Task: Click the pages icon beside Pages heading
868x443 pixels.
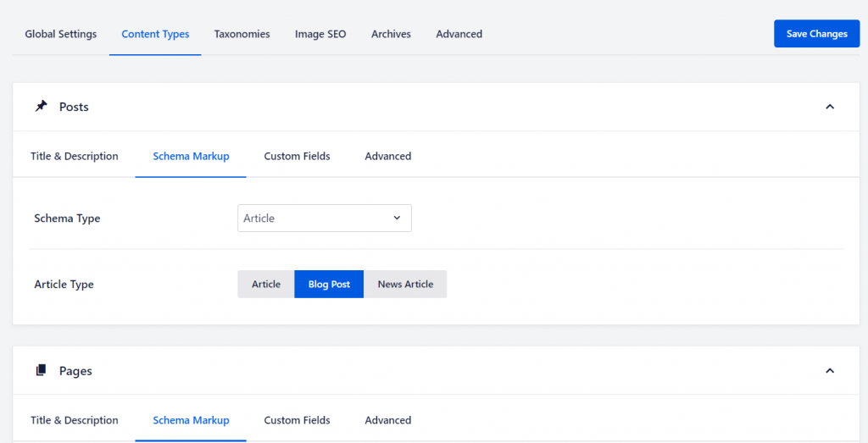Action: pyautogui.click(x=41, y=371)
